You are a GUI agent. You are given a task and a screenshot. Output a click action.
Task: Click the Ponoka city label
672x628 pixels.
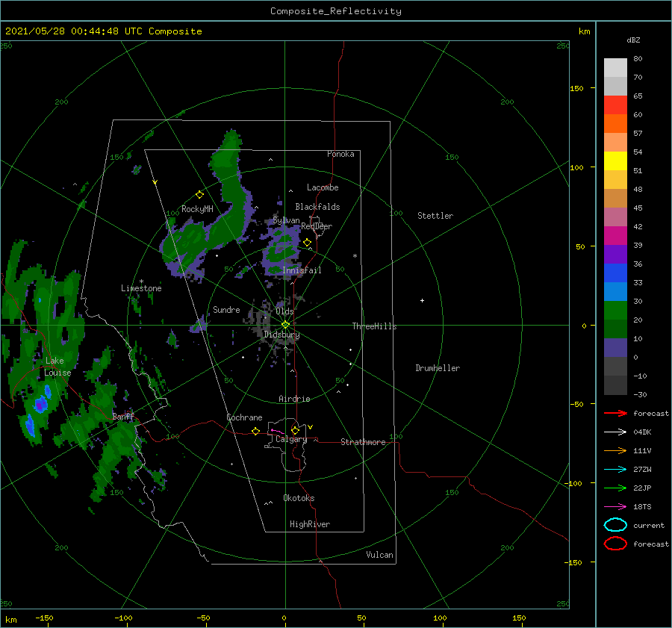tap(340, 154)
